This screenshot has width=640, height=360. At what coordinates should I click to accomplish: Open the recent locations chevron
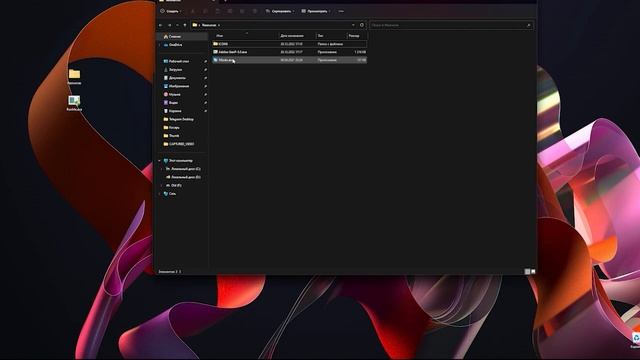click(x=177, y=25)
